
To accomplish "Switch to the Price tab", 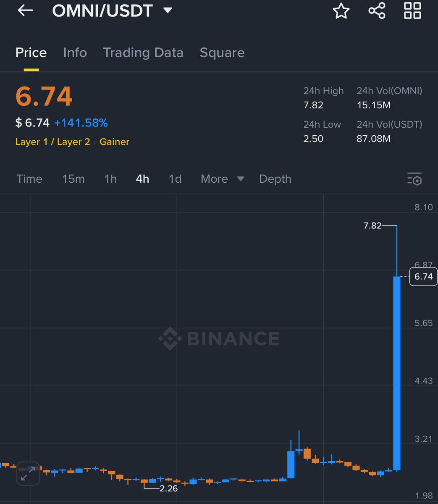I will tap(31, 52).
